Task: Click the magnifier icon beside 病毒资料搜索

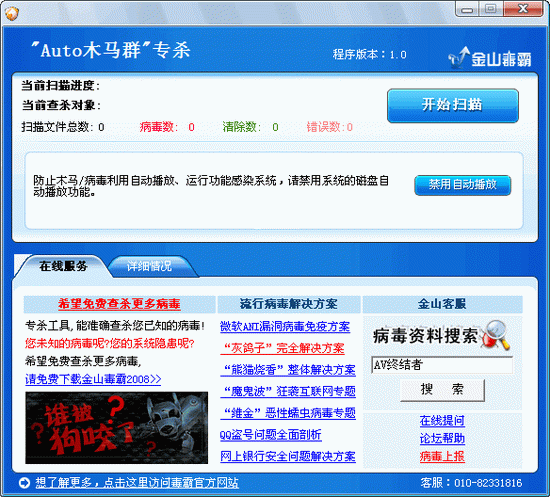Action: pos(496,335)
